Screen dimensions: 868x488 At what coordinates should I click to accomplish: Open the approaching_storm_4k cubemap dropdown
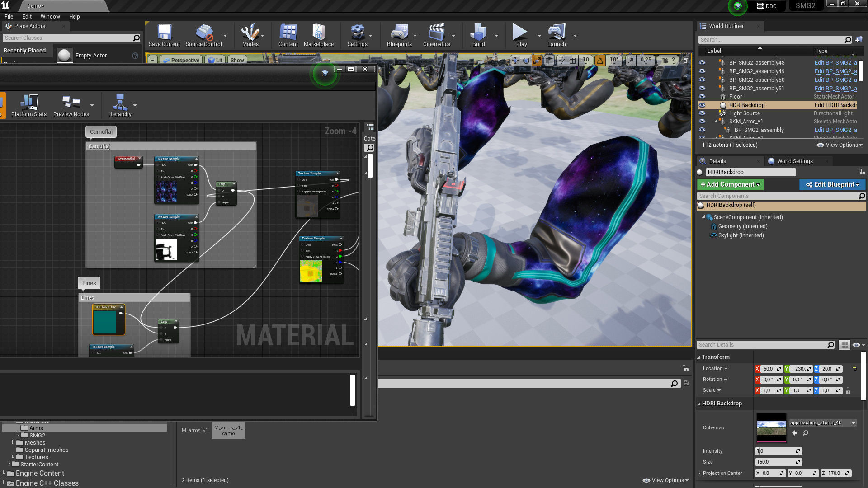[853, 423]
